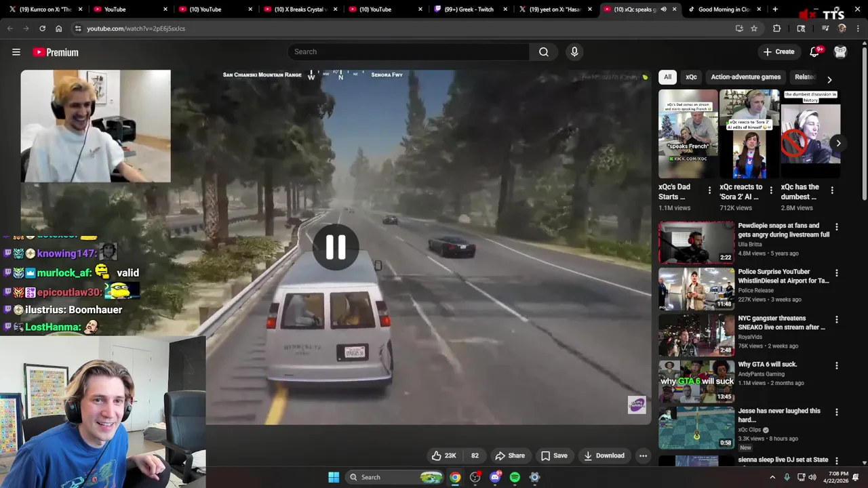Mute the xQc tab via its speaker icon
Viewport: 868px width, 488px height.
663,9
